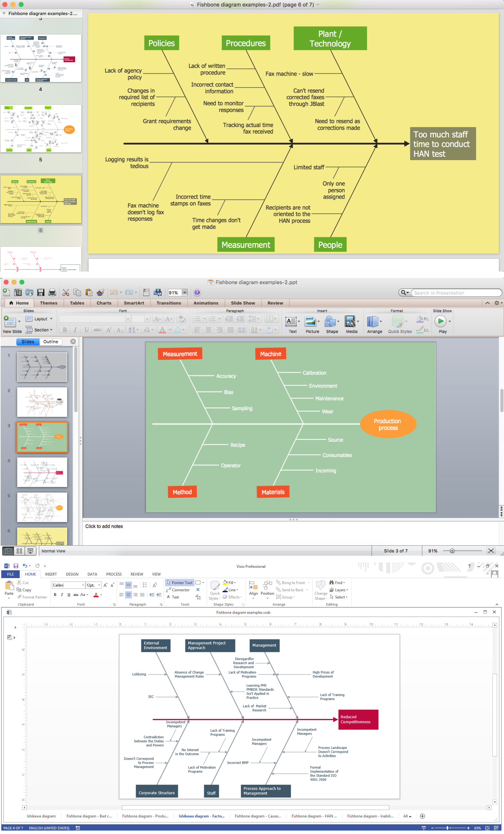Click the Print icon in PowerPoint toolbar
Screen dimensions: 504x834
coord(52,292)
